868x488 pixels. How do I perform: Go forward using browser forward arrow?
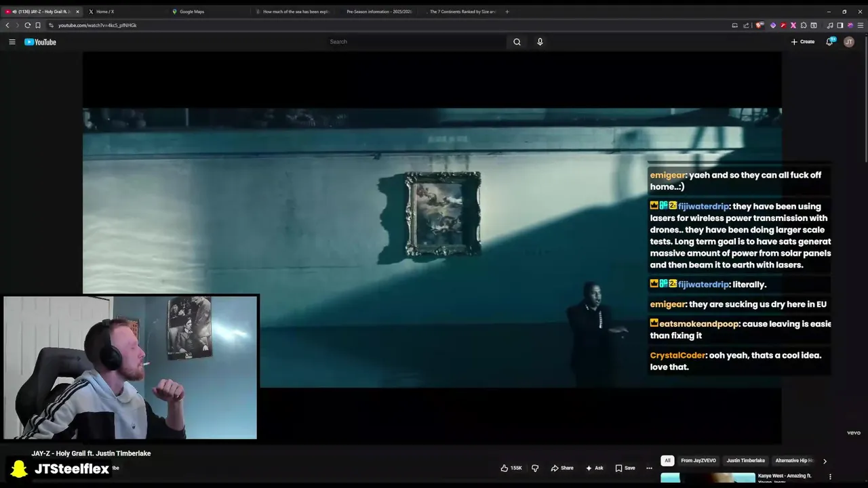coord(17,25)
